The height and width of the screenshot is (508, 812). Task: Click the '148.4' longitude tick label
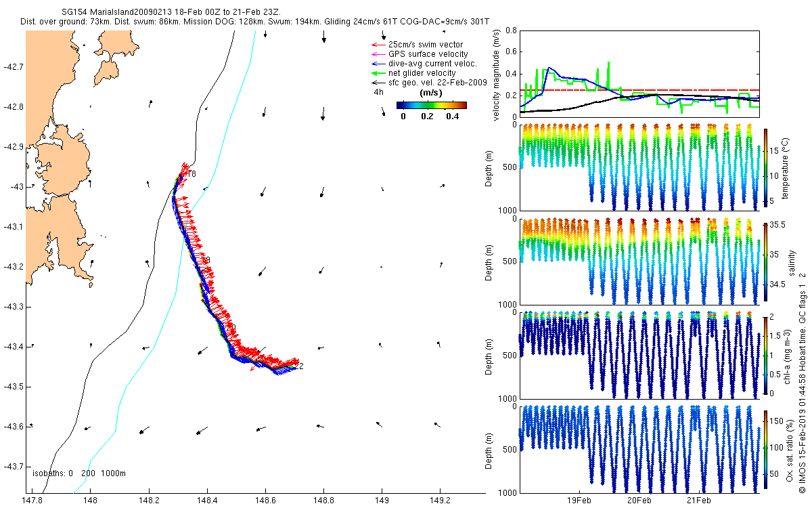(x=206, y=501)
